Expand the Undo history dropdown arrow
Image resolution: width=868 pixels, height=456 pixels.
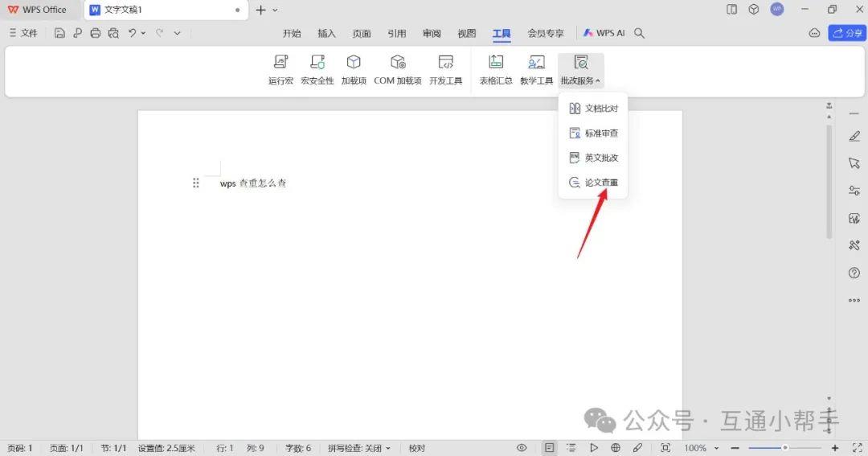pyautogui.click(x=143, y=33)
